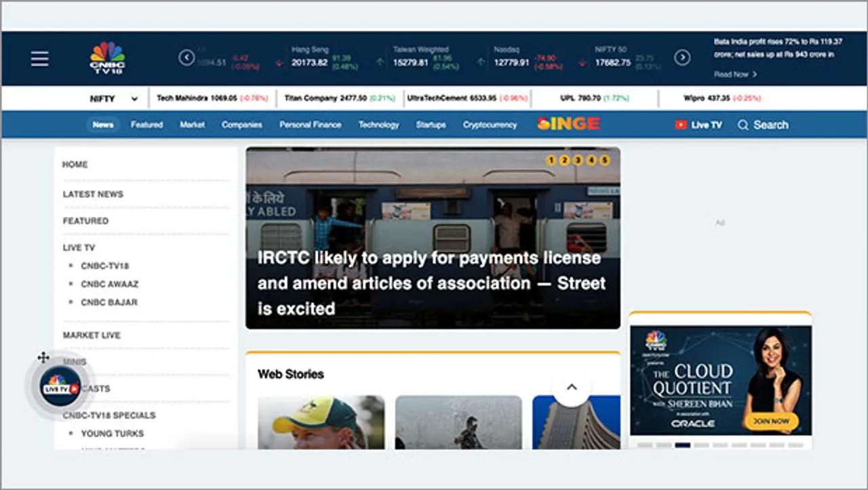Expand the NIFTY index dropdown
Screen dimensions: 868x490
(113, 99)
